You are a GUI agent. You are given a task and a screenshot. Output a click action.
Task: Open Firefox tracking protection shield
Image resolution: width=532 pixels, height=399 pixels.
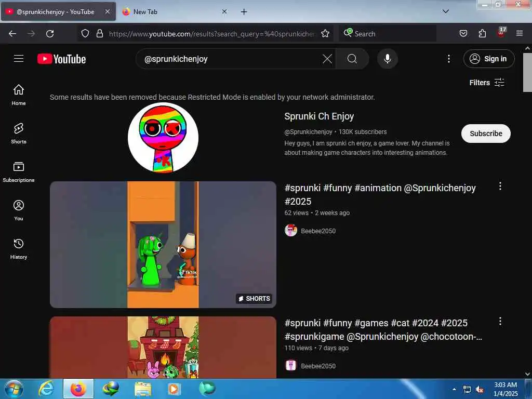point(85,33)
